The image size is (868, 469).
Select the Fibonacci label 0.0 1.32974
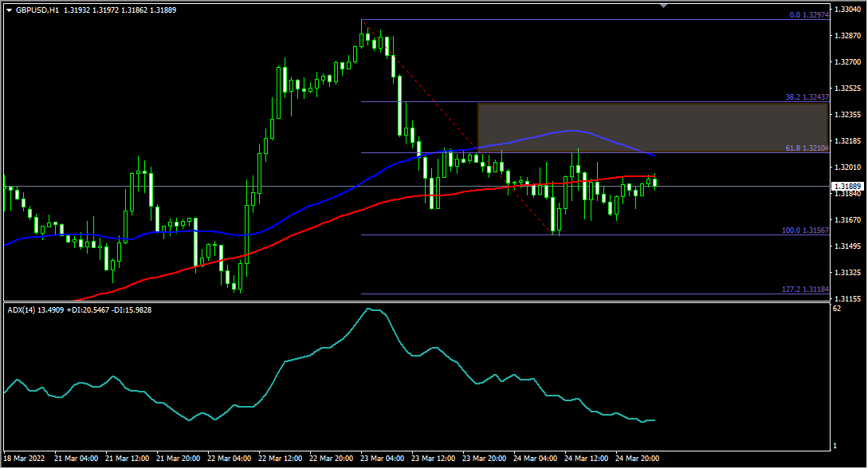coord(809,15)
